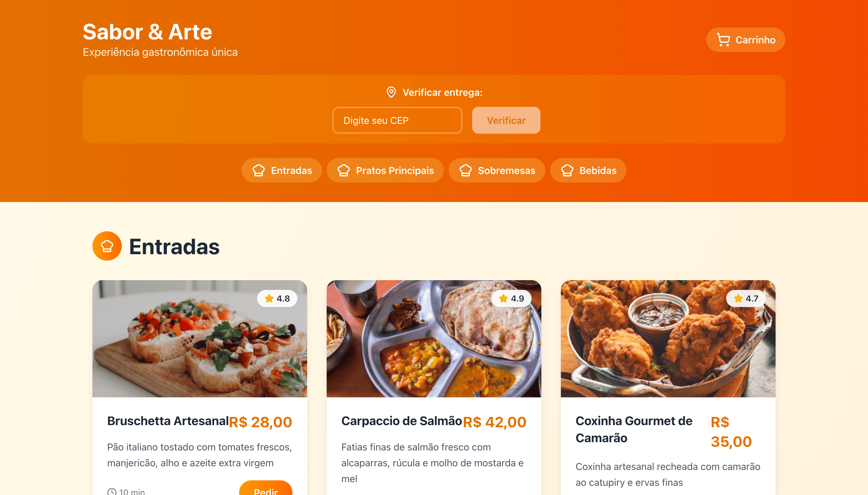Screen dimensions: 868x495
Task: Click the location pin icon
Action: tap(391, 92)
